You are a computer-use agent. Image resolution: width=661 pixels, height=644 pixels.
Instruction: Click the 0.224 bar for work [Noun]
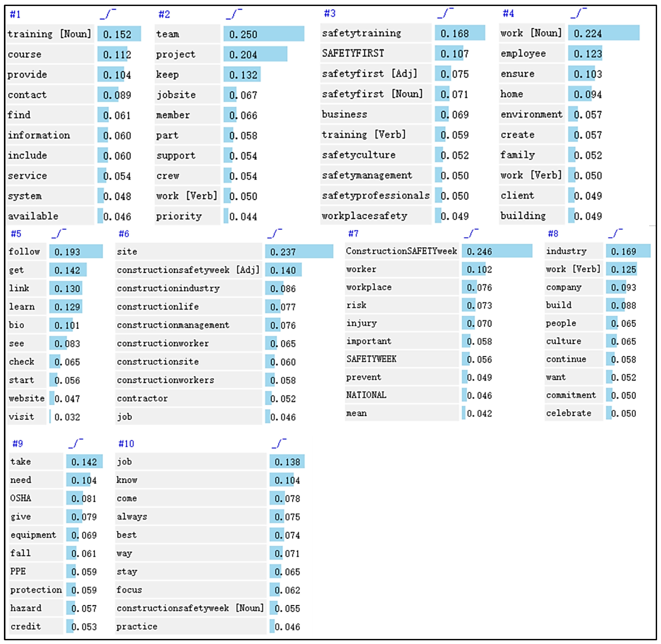[603, 33]
